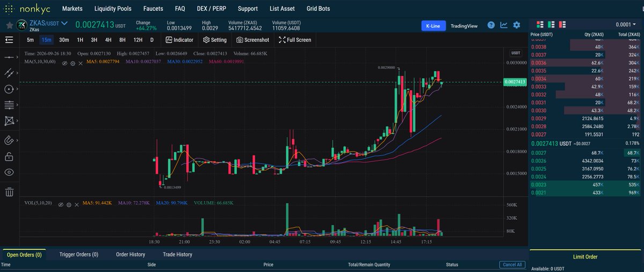The image size is (644, 272).
Task: Enter Full Screen chart mode
Action: (295, 40)
